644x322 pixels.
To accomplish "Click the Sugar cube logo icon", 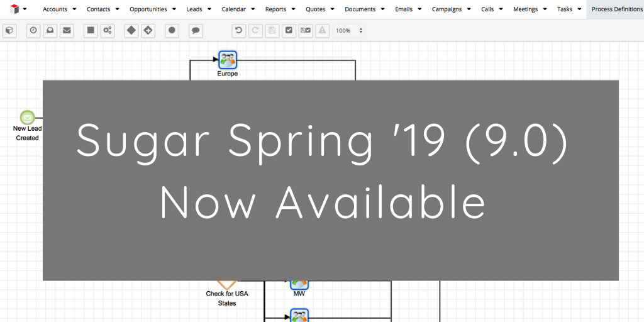I will [x=14, y=9].
